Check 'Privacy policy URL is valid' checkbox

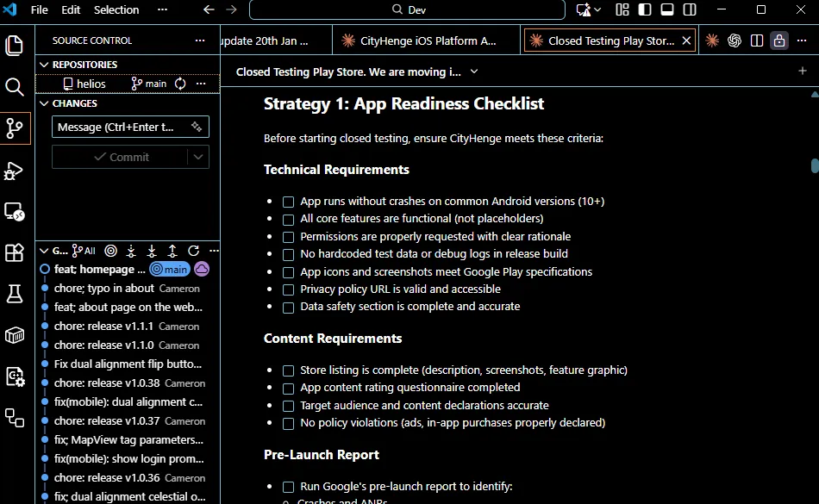pos(288,289)
